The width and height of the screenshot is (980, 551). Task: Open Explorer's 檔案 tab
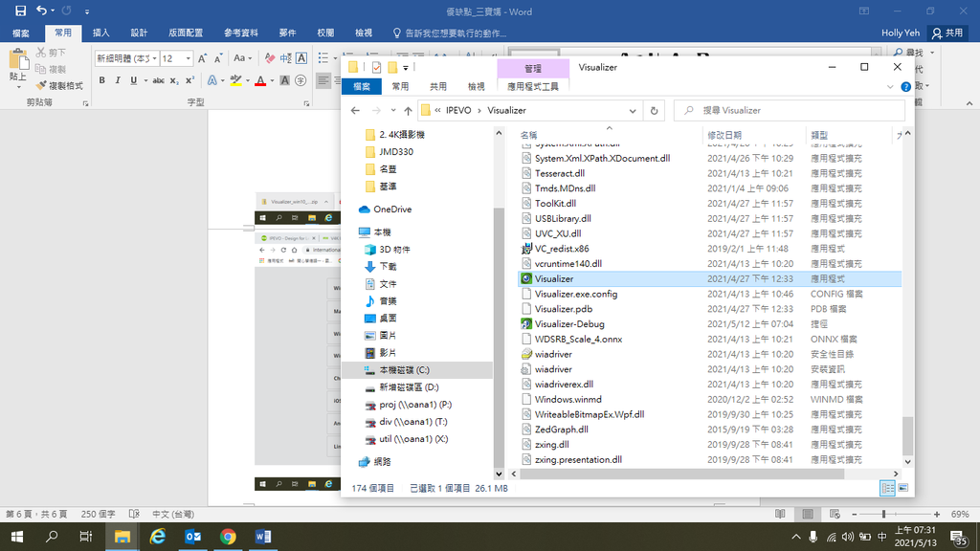tap(361, 86)
